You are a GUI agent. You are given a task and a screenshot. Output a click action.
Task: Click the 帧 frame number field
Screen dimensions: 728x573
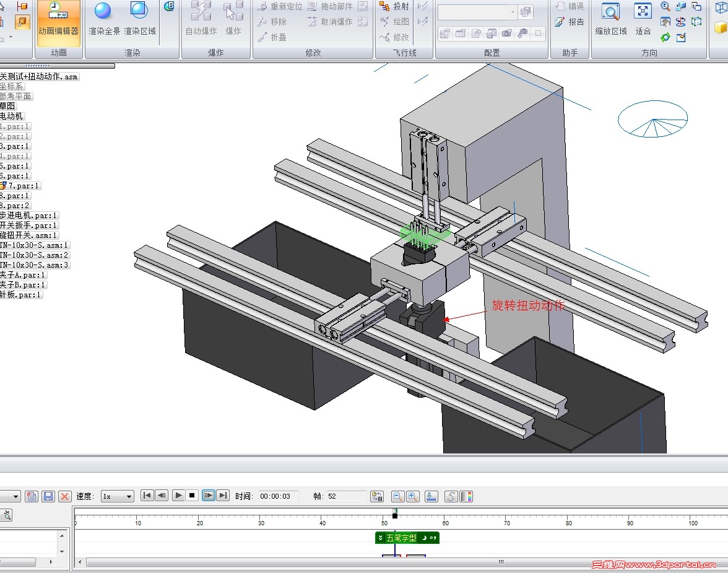(x=347, y=496)
